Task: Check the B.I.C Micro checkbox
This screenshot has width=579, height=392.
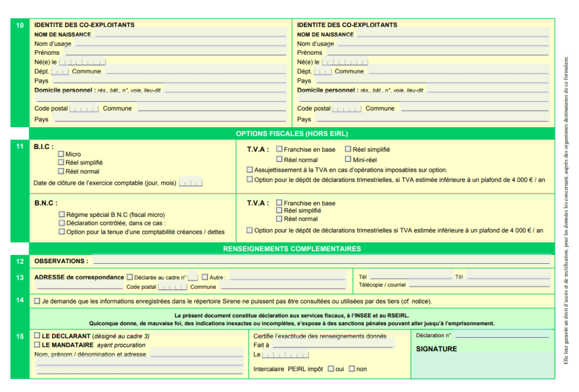Action: [x=61, y=154]
